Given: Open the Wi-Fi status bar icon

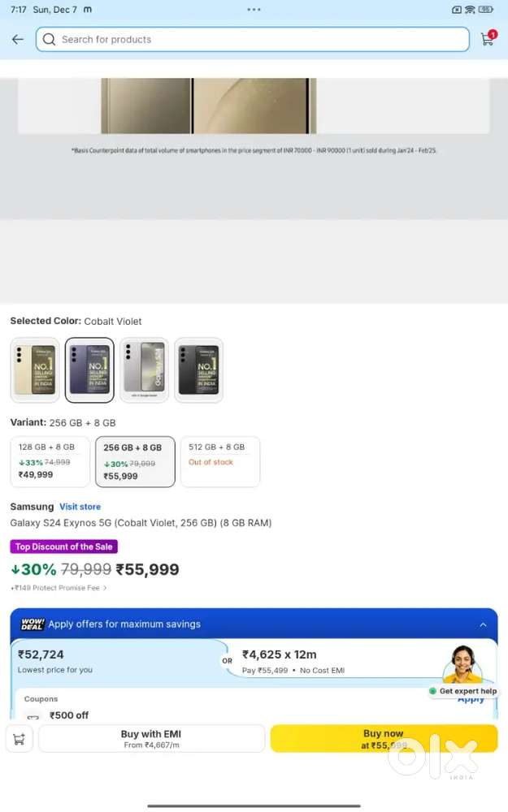Looking at the screenshot, I should tap(470, 9).
